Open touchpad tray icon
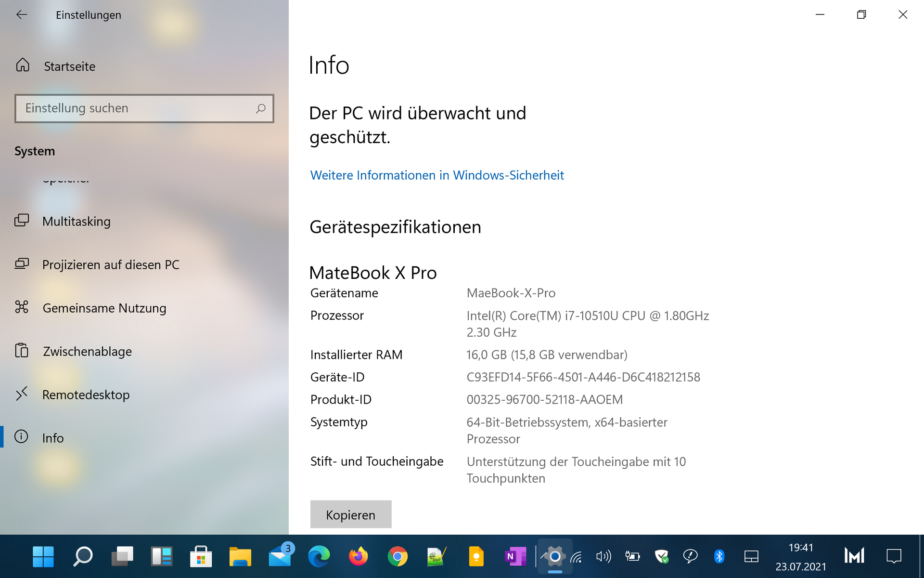 point(751,557)
